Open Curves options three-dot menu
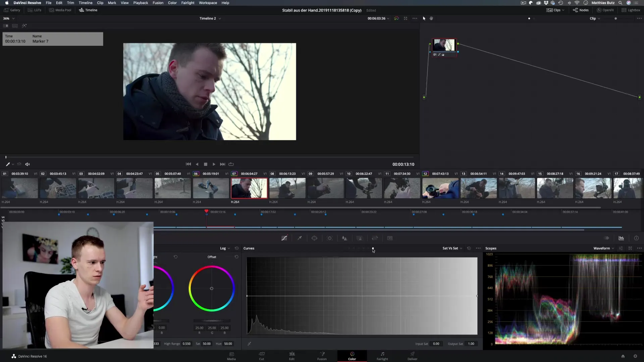 point(478,248)
